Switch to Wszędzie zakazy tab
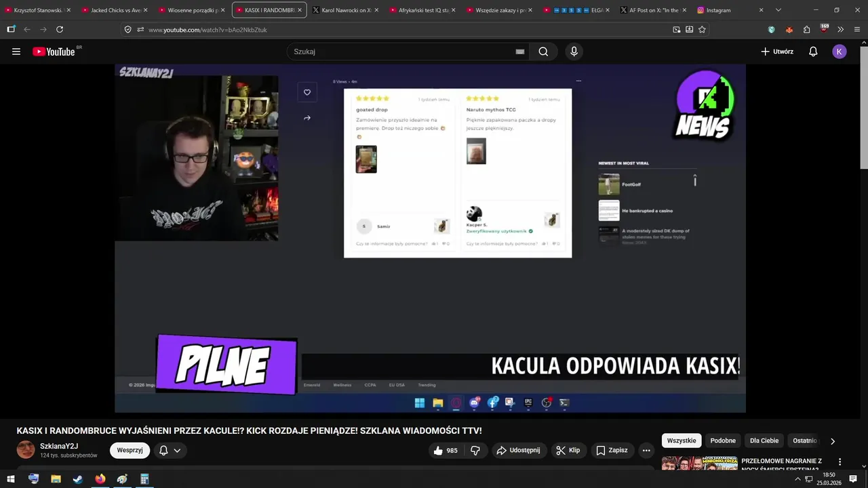868x488 pixels. pos(500,10)
